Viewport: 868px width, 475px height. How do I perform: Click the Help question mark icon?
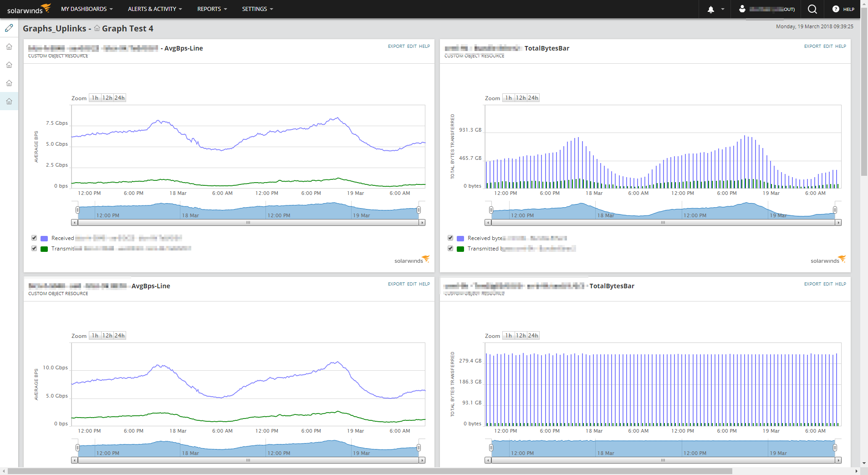tap(836, 9)
